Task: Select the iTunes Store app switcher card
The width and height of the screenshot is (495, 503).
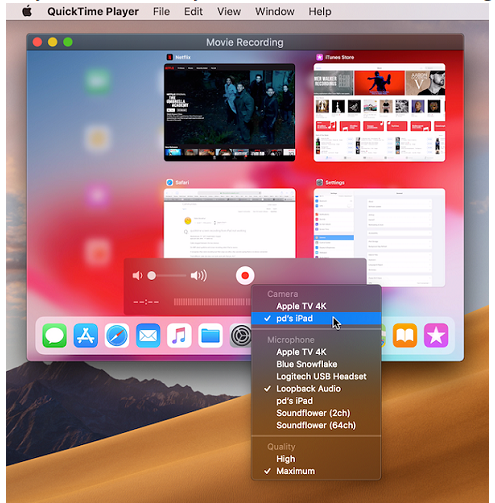Action: (x=379, y=112)
